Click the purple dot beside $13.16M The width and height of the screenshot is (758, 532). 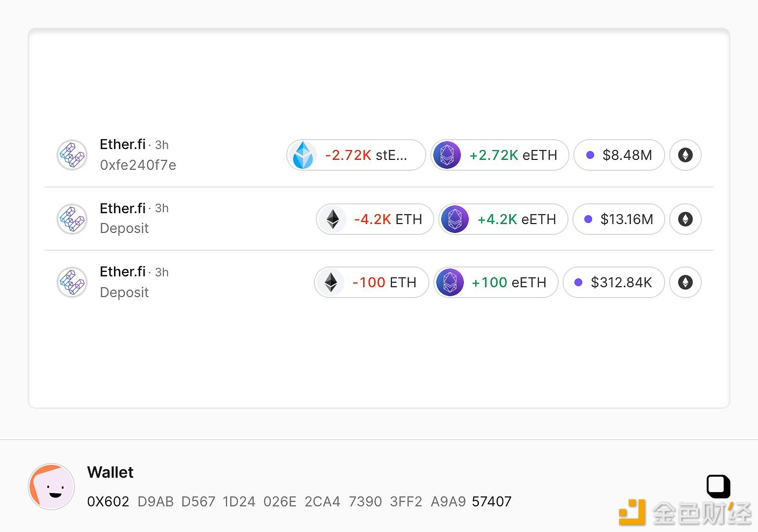[x=588, y=219]
